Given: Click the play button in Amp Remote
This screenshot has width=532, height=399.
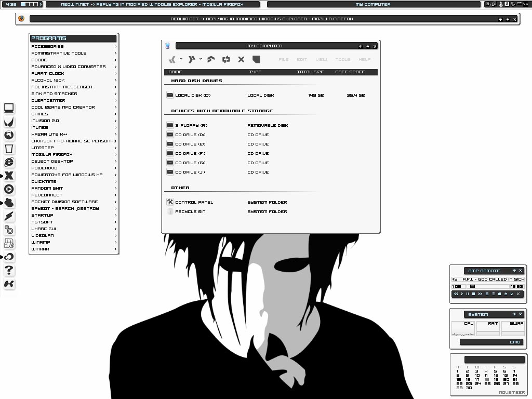Looking at the screenshot, I should (462, 294).
